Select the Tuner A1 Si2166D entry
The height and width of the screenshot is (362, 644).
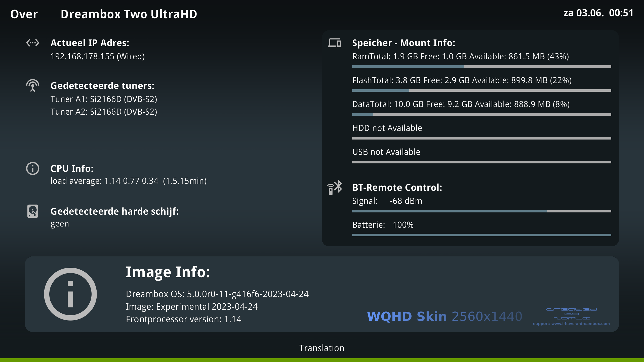[x=104, y=99]
